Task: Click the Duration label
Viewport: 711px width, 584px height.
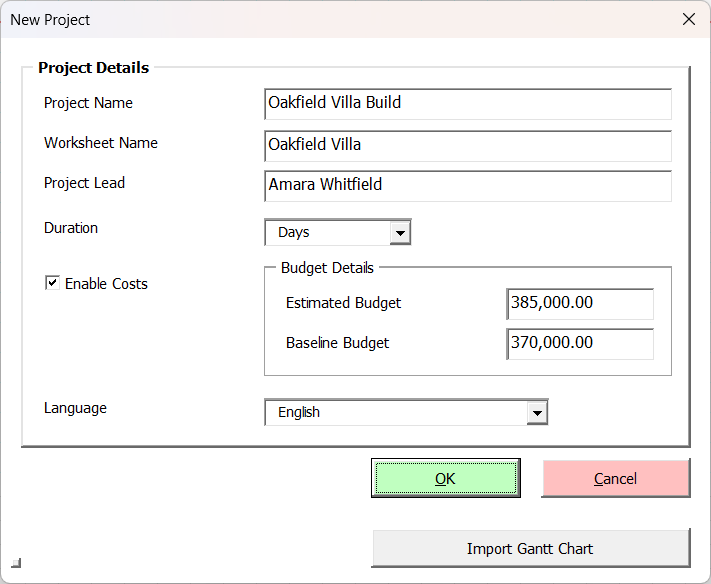Action: click(x=71, y=228)
